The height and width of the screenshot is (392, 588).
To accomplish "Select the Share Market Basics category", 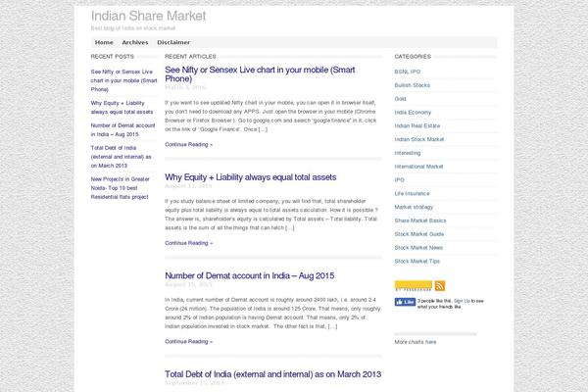I will (x=420, y=220).
